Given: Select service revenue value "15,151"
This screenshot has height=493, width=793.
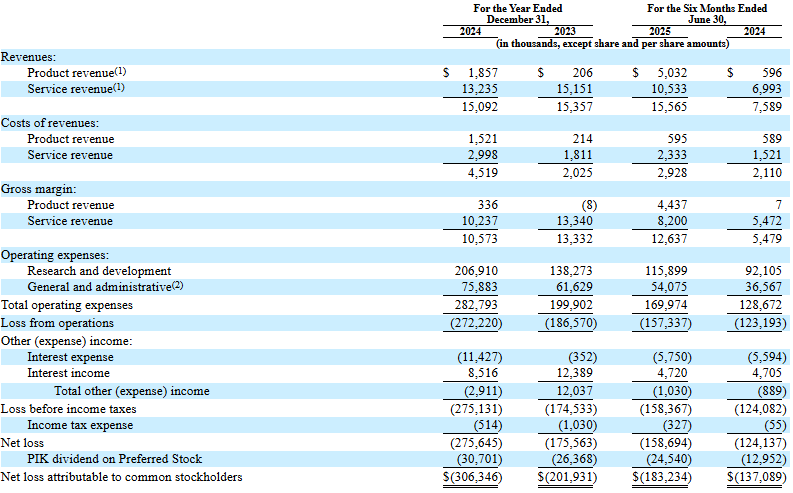Looking at the screenshot, I should (575, 89).
